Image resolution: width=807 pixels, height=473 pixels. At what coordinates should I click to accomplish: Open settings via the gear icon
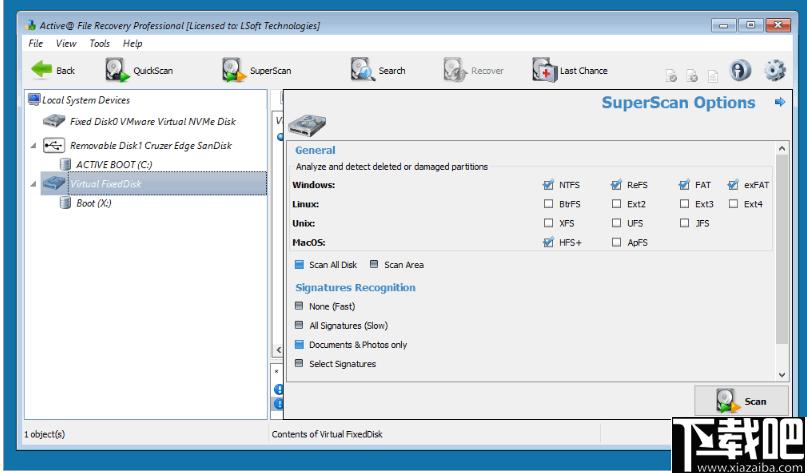pos(775,70)
